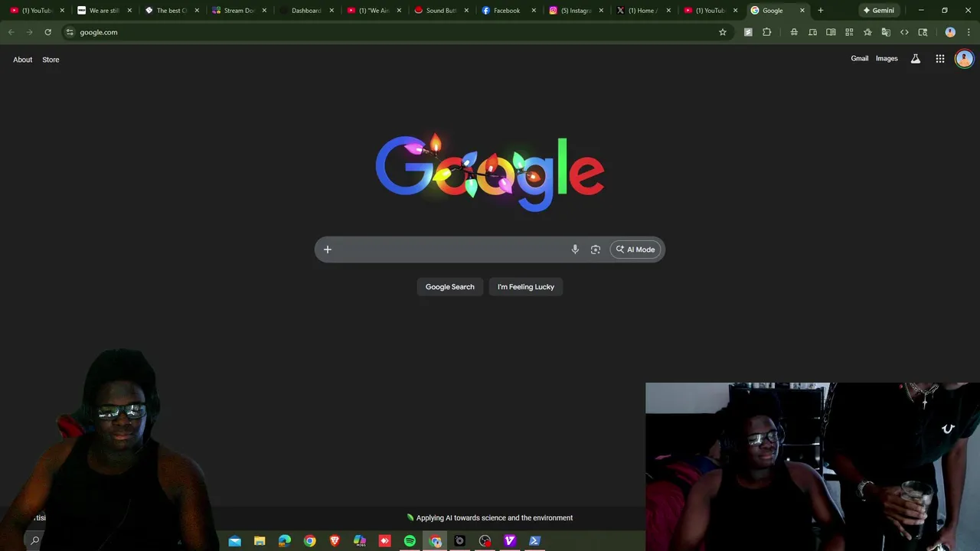Switch to AI Mode search
This screenshot has height=551, width=980.
[x=635, y=249]
